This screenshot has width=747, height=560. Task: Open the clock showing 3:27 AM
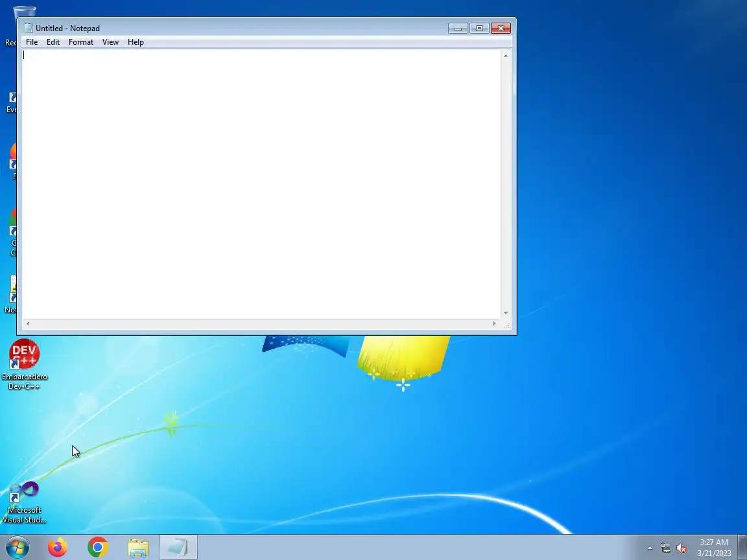[x=714, y=548]
